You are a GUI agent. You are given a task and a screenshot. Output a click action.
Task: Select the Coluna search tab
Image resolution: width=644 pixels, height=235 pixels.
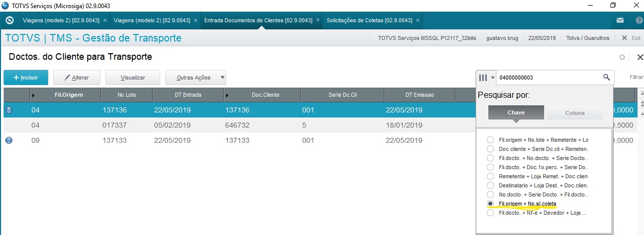pos(575,112)
